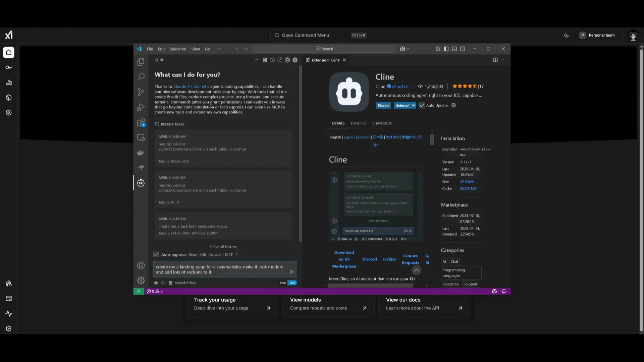This screenshot has height=362, width=644.
Task: Open the Remote Explorer view icon
Action: [x=141, y=138]
